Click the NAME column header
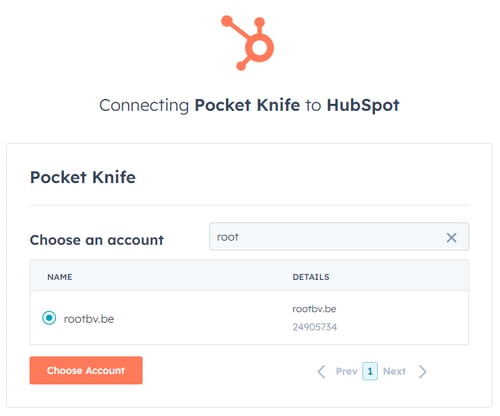Viewport: 500px width, 416px height. (60, 277)
